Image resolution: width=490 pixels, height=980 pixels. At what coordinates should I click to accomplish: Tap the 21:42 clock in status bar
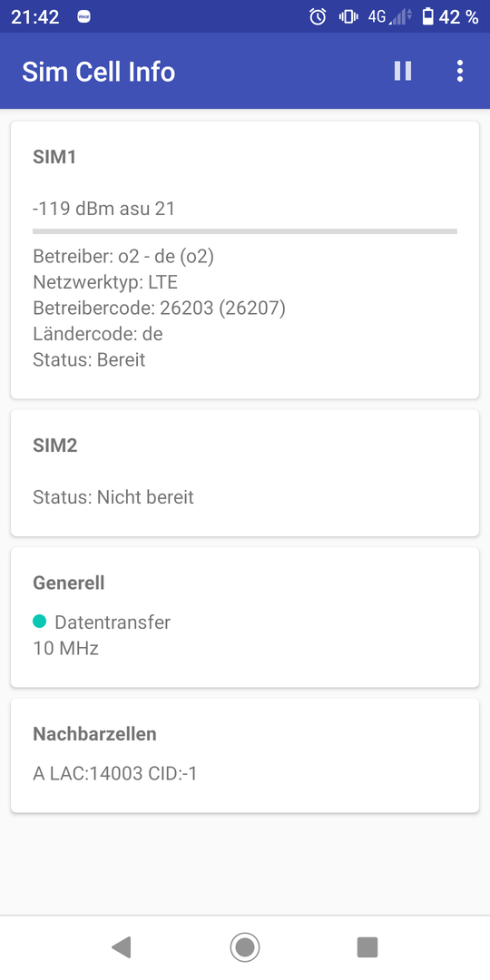(x=35, y=17)
